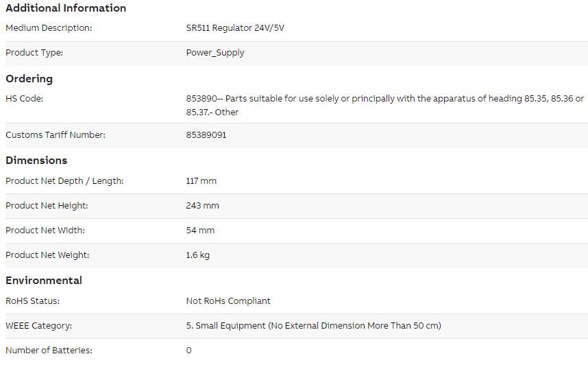Click the Additional Information heading

click(x=66, y=8)
